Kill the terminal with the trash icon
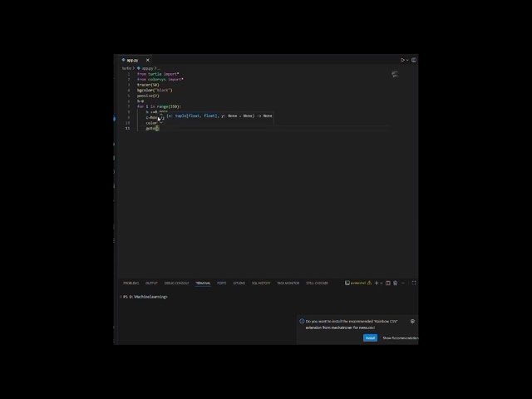 click(x=396, y=283)
